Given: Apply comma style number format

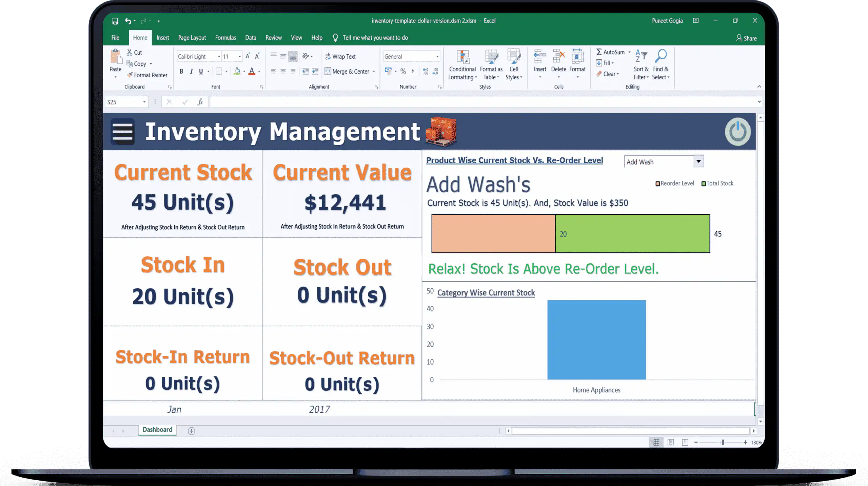Looking at the screenshot, I should (413, 71).
